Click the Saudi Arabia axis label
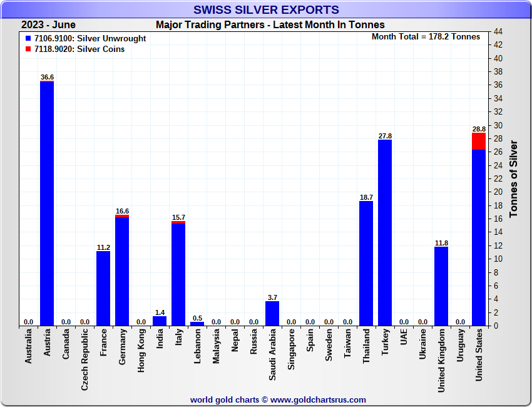The image size is (532, 407). point(272,354)
